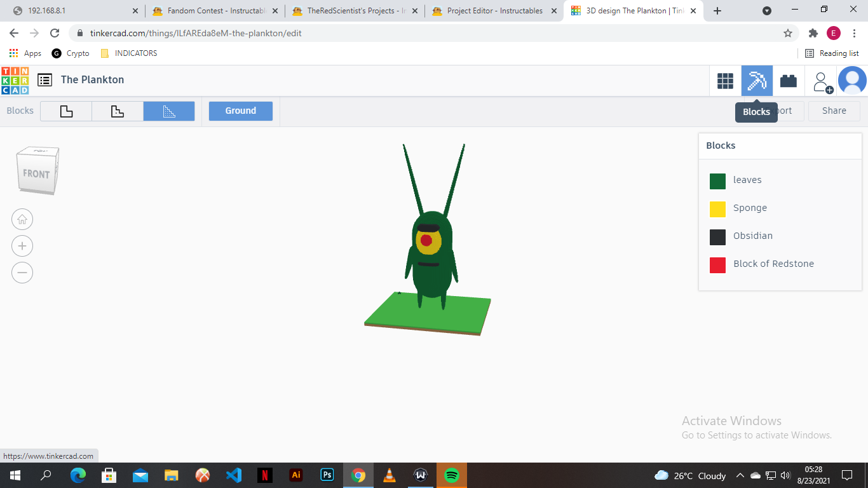
Task: Close the Project Editor tab
Action: 553,11
